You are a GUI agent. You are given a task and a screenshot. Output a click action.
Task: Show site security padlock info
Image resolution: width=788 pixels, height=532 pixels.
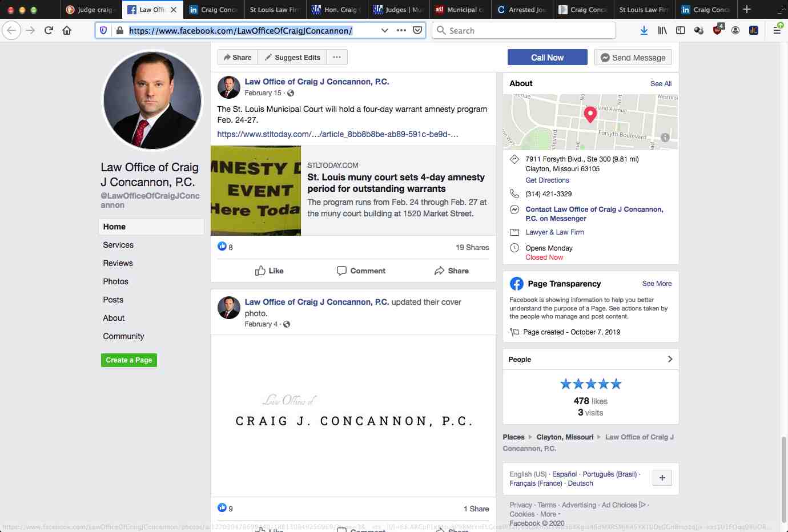coord(119,30)
